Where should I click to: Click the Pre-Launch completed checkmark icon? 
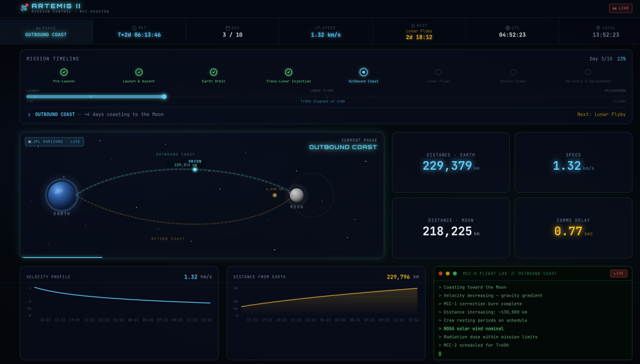[64, 72]
